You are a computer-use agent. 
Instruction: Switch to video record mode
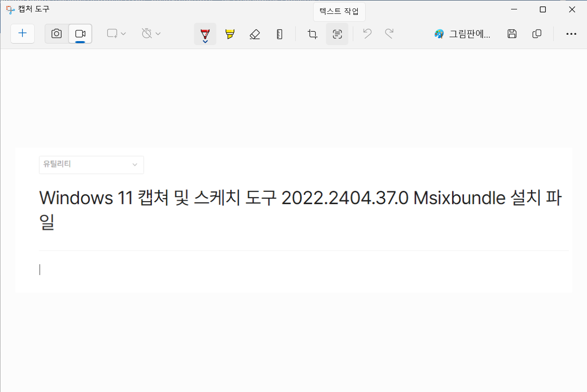[x=80, y=34]
